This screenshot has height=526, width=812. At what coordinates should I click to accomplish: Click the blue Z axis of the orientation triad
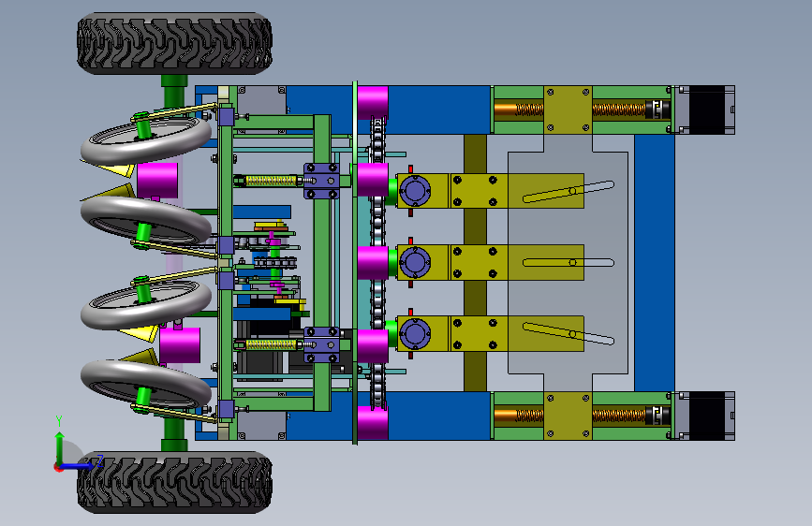[x=79, y=466]
